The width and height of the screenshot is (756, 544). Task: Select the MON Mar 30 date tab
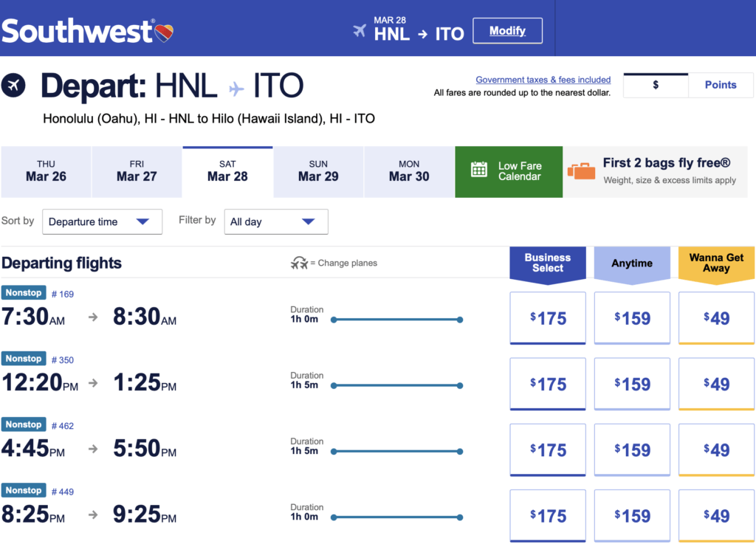(x=409, y=171)
